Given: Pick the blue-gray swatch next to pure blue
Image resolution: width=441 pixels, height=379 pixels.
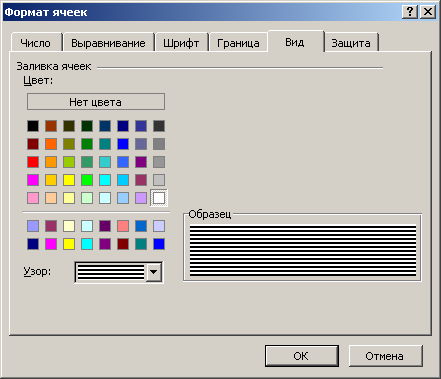Looking at the screenshot, I should tap(141, 144).
